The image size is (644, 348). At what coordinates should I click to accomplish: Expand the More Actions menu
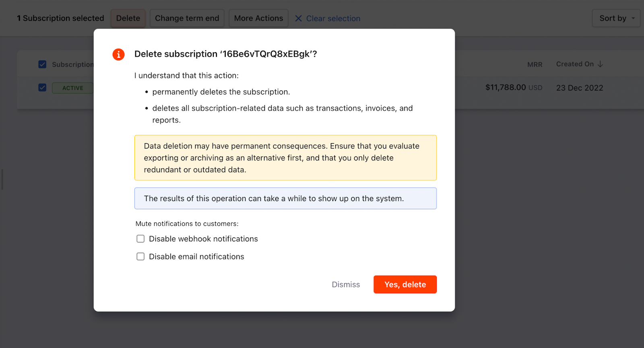pyautogui.click(x=258, y=19)
